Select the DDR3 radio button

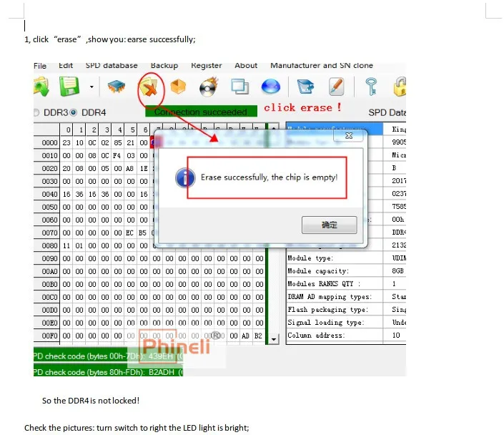36,112
